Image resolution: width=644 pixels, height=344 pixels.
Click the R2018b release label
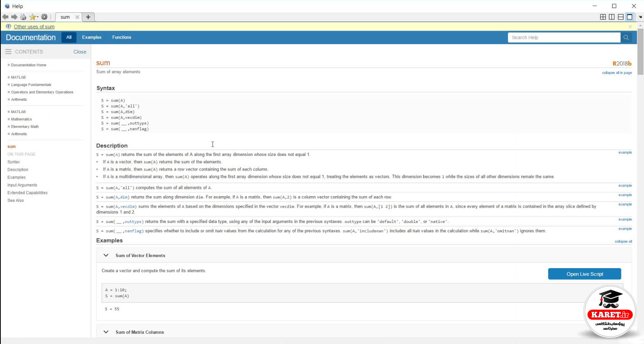point(622,64)
